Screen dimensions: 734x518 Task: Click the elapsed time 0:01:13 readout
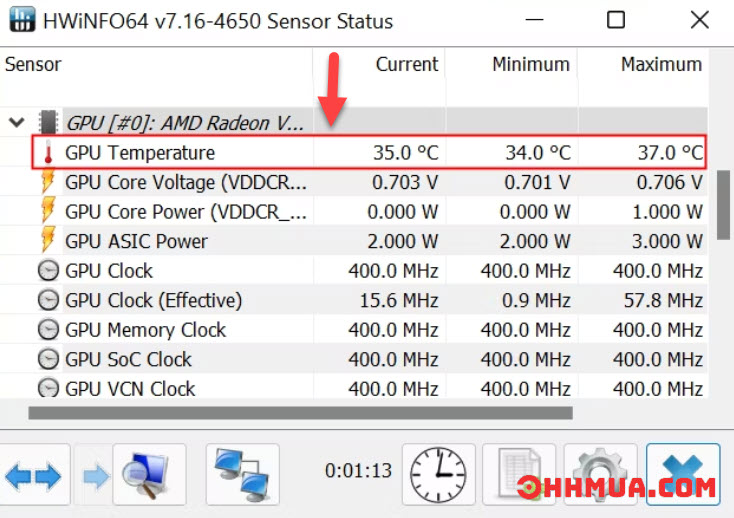(358, 470)
